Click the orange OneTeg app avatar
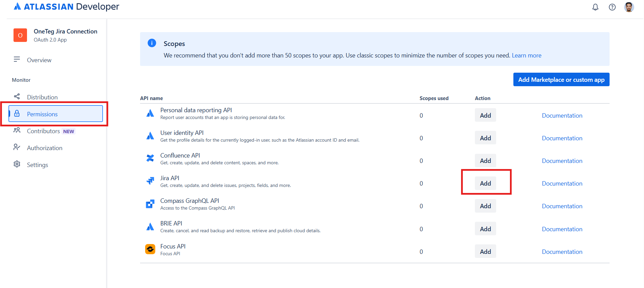 click(20, 35)
